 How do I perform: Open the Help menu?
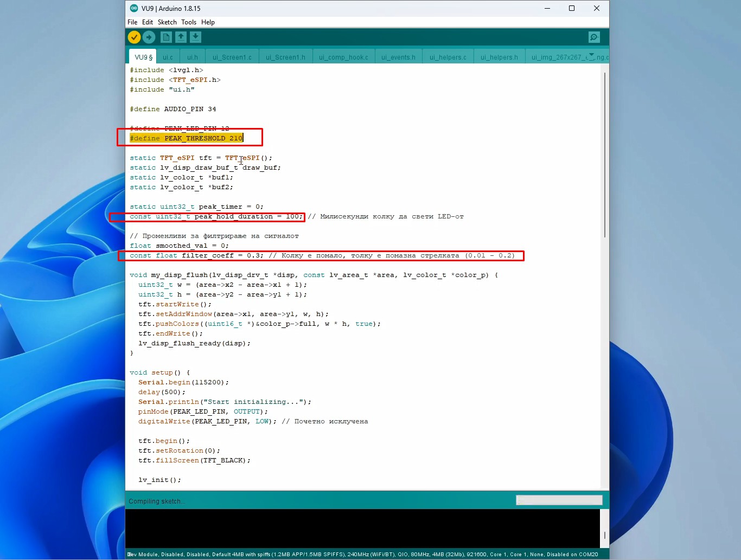coord(208,22)
